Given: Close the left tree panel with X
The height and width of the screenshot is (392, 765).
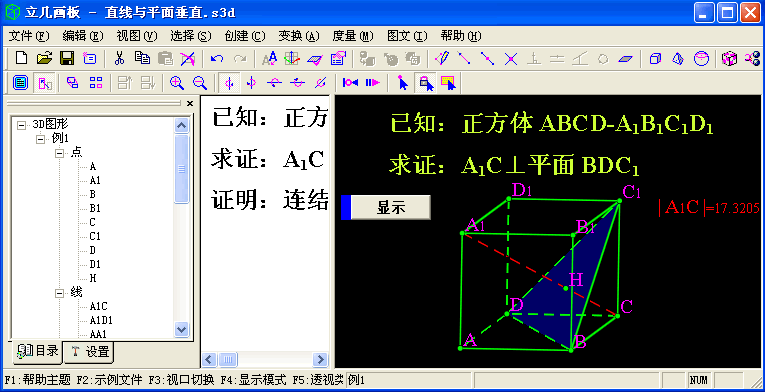Looking at the screenshot, I should point(190,103).
